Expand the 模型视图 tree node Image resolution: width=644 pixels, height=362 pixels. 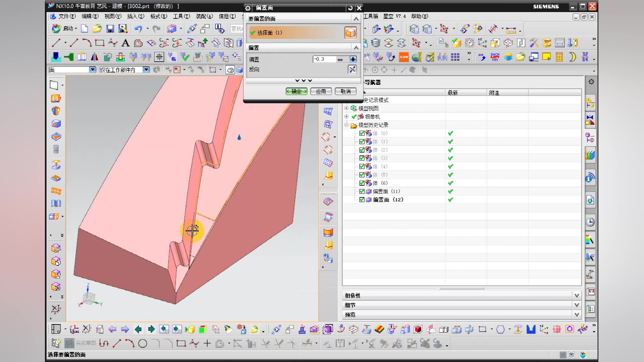point(346,108)
